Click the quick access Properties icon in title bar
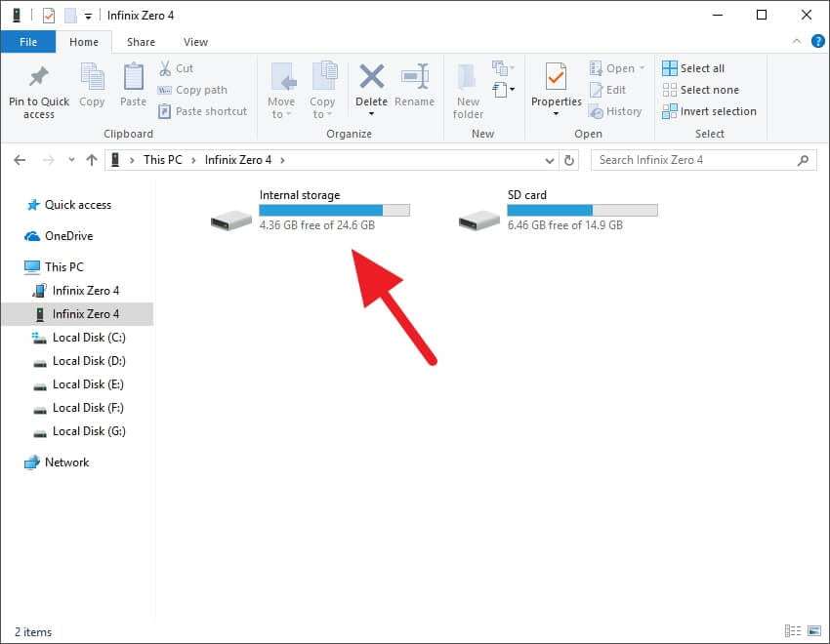This screenshot has height=644, width=830. (x=49, y=16)
